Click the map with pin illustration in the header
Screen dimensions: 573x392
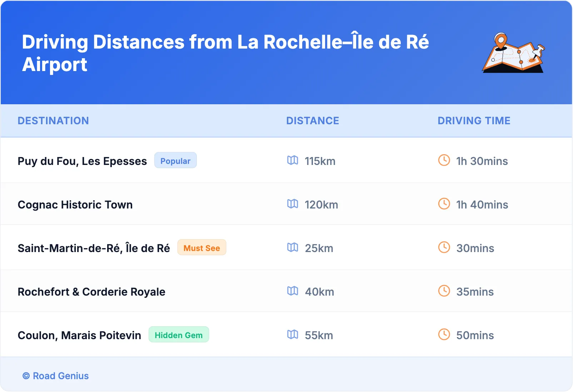point(513,53)
